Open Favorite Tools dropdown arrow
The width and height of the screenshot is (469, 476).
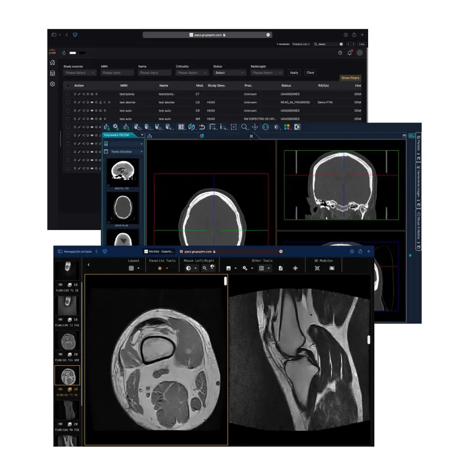click(167, 269)
